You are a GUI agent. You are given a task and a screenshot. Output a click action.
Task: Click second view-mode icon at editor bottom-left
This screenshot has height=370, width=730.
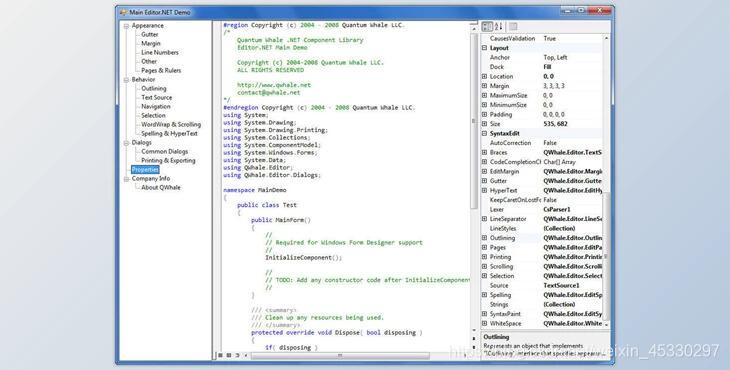coord(229,356)
